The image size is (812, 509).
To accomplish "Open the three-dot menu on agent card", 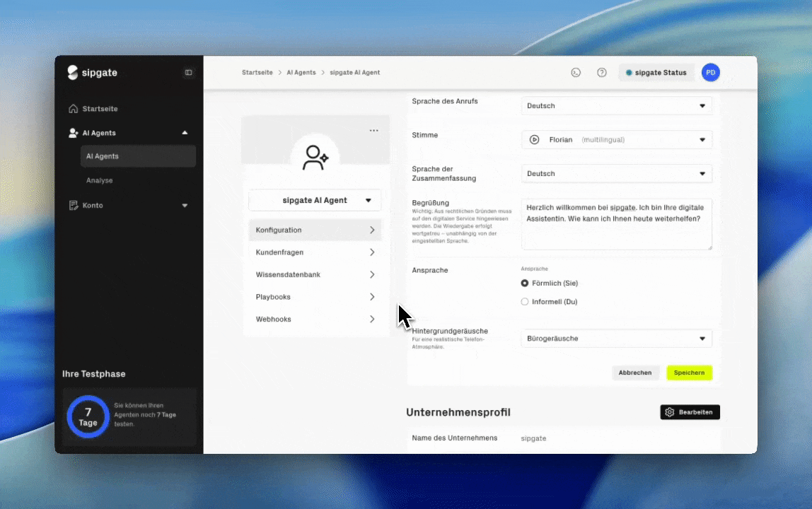I will 373,130.
